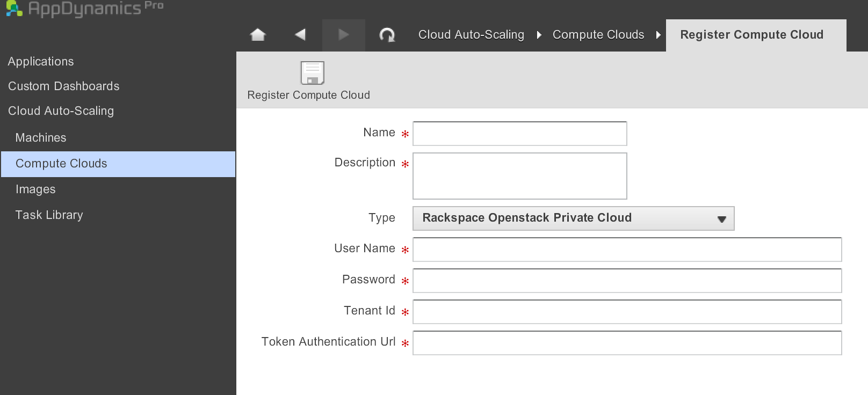Click the floppy disk save icon
This screenshot has width=868, height=395.
tap(312, 73)
